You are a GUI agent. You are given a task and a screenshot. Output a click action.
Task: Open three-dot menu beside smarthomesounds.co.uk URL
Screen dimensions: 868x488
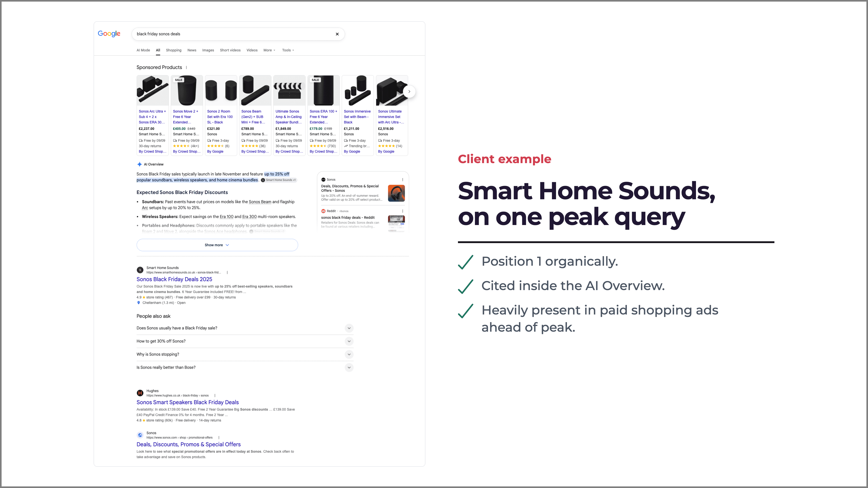[227, 272]
